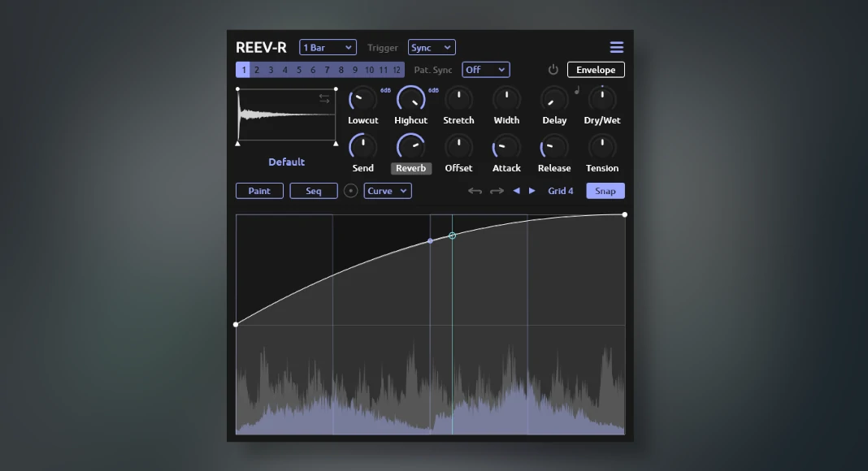Click the left triangle grid arrow
This screenshot has height=471, width=868.
tap(516, 192)
